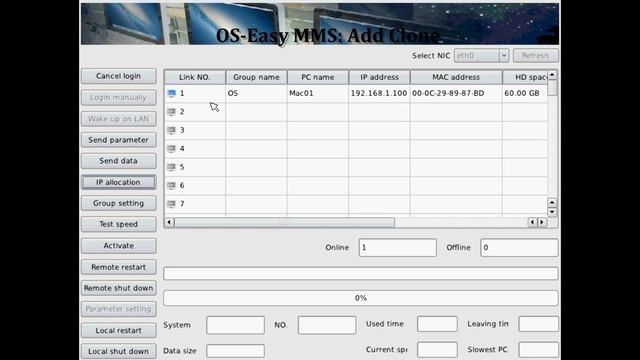Click the computer icon in row 5
Screen dimensions: 640x360
coord(171,167)
